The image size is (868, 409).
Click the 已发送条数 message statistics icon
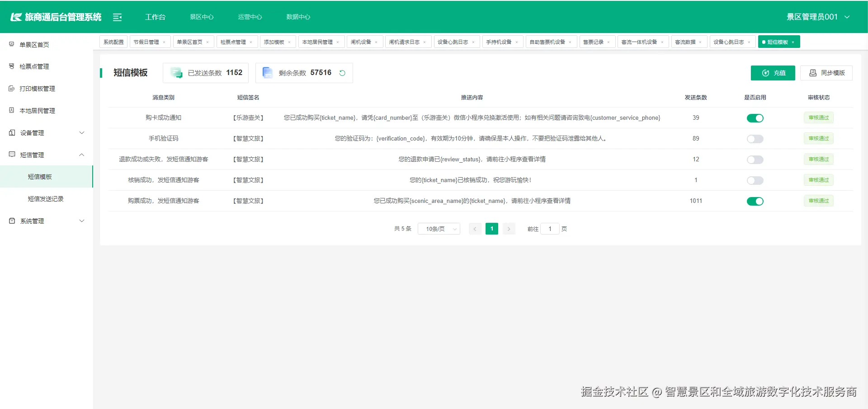(x=176, y=72)
